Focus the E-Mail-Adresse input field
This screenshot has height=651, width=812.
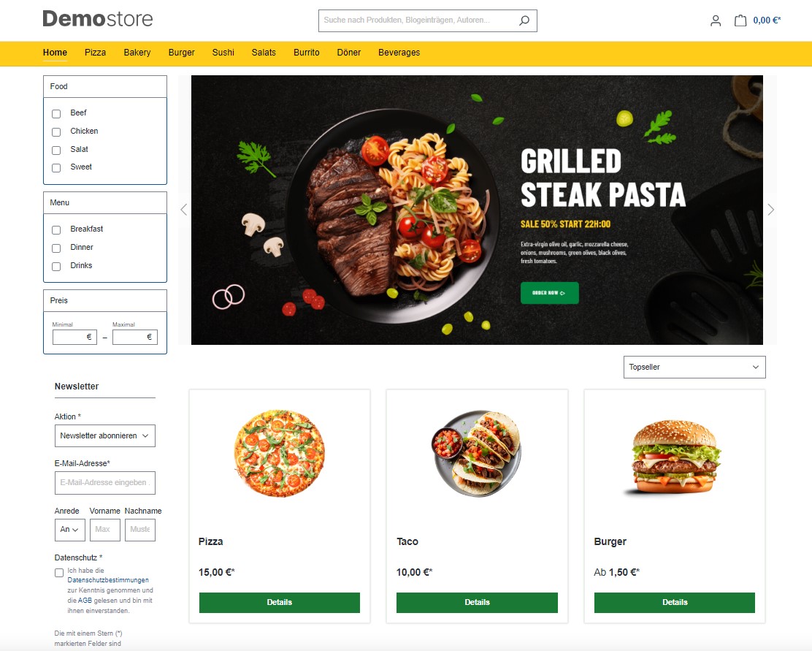pyautogui.click(x=104, y=482)
